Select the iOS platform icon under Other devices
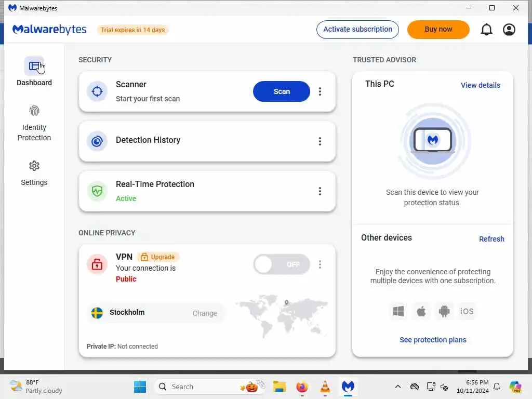The height and width of the screenshot is (399, 532). click(x=467, y=311)
